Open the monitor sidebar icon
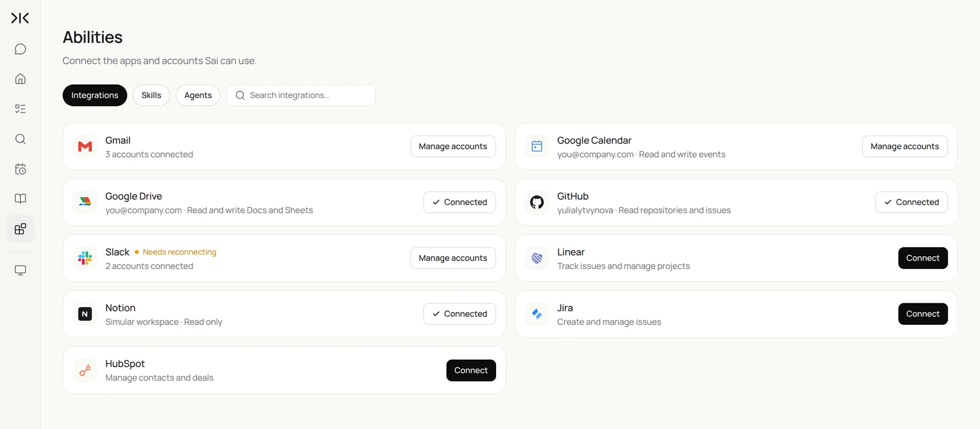 tap(20, 270)
